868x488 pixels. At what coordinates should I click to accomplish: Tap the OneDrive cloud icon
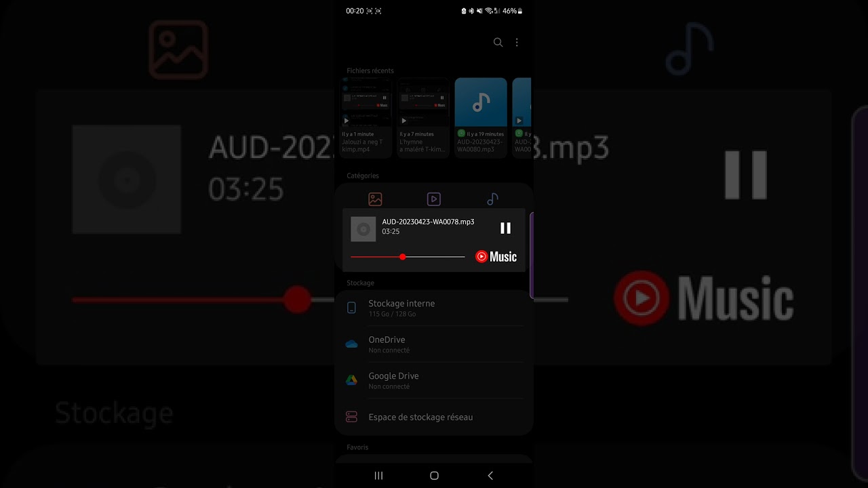pyautogui.click(x=351, y=344)
